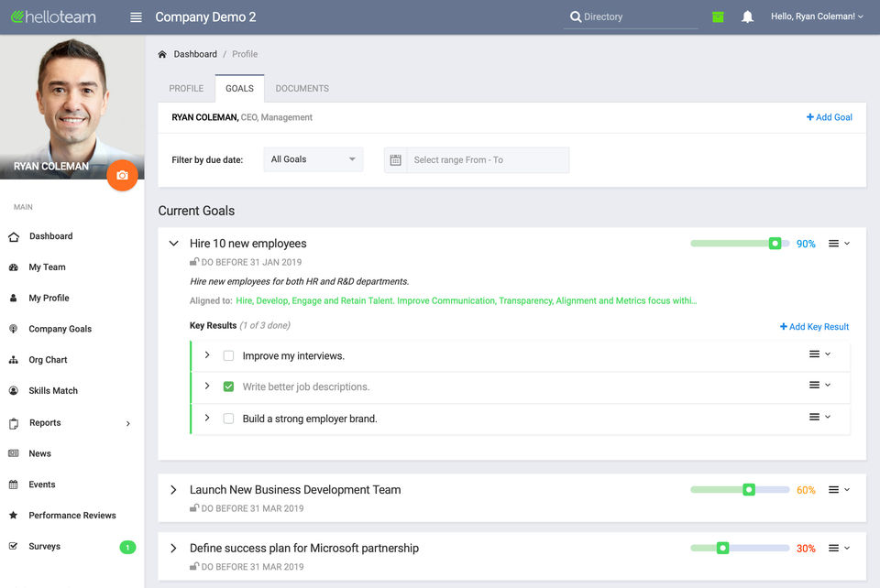The width and height of the screenshot is (880, 588).
Task: Click the orange camera photo button
Action: click(122, 175)
